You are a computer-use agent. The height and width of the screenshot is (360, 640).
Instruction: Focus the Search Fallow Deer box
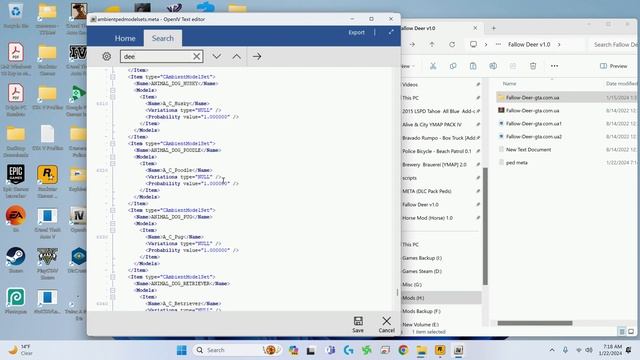tap(614, 44)
